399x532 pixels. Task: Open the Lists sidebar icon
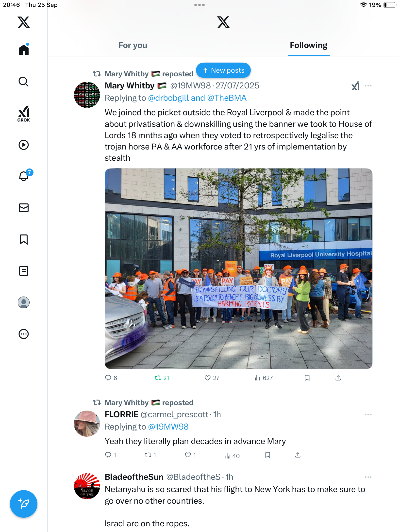pyautogui.click(x=24, y=271)
